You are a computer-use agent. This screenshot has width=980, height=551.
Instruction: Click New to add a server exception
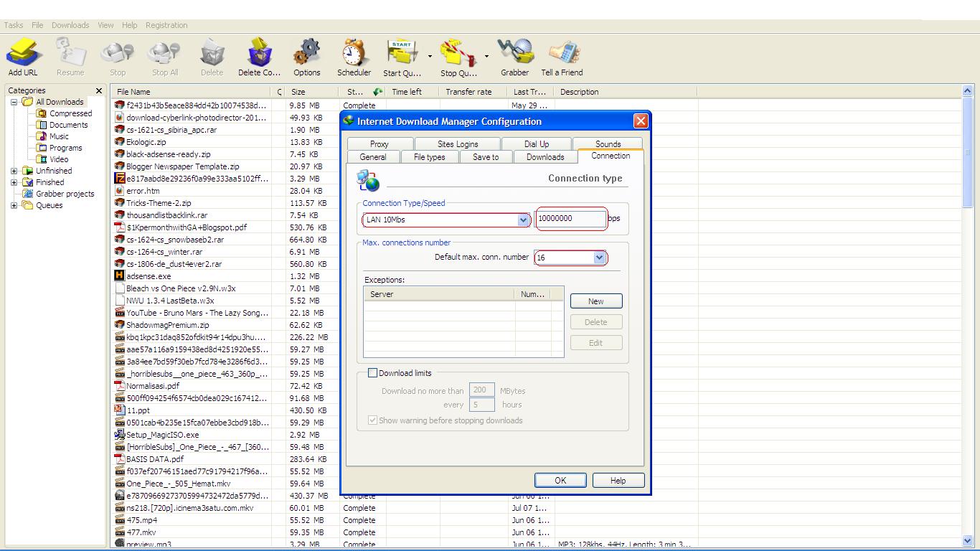pos(596,301)
